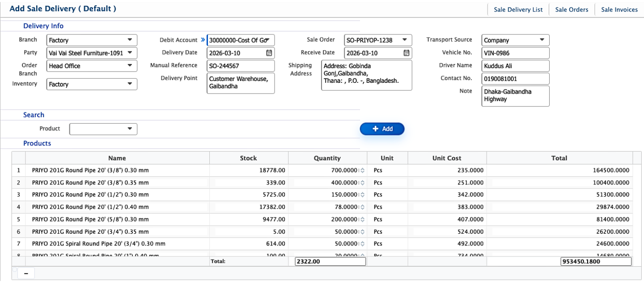Open the Party dropdown list

130,53
